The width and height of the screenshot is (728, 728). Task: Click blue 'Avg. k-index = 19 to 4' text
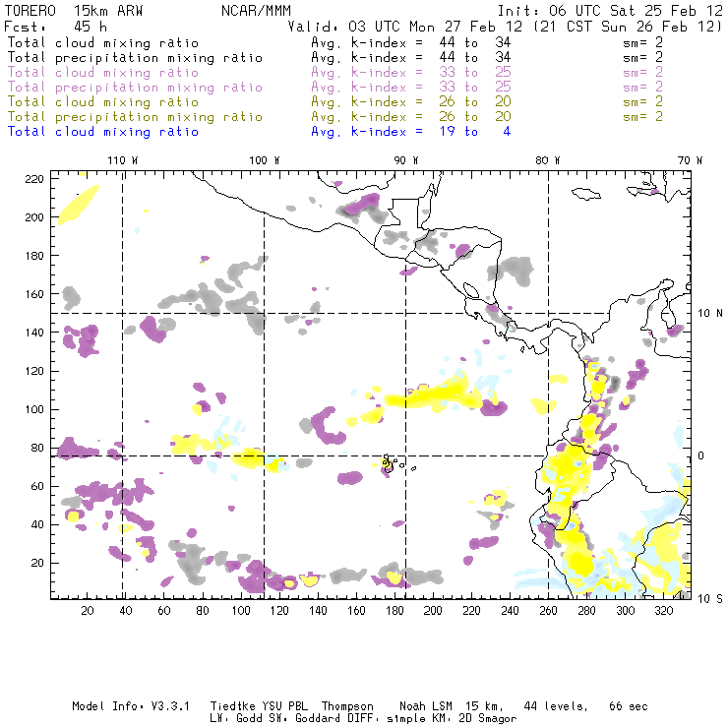(x=411, y=132)
